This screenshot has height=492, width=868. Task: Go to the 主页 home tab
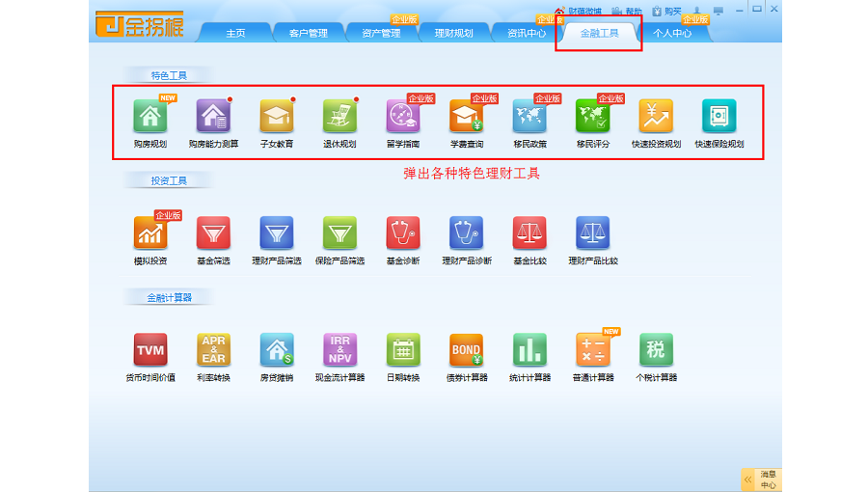235,33
